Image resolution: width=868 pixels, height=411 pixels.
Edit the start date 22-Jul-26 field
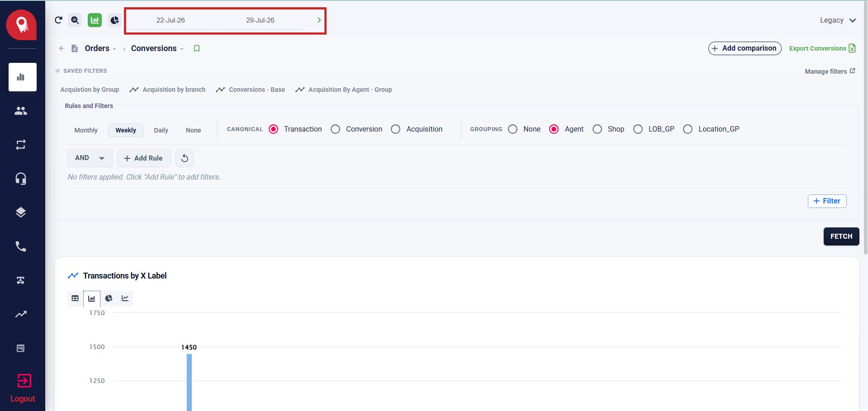[171, 20]
